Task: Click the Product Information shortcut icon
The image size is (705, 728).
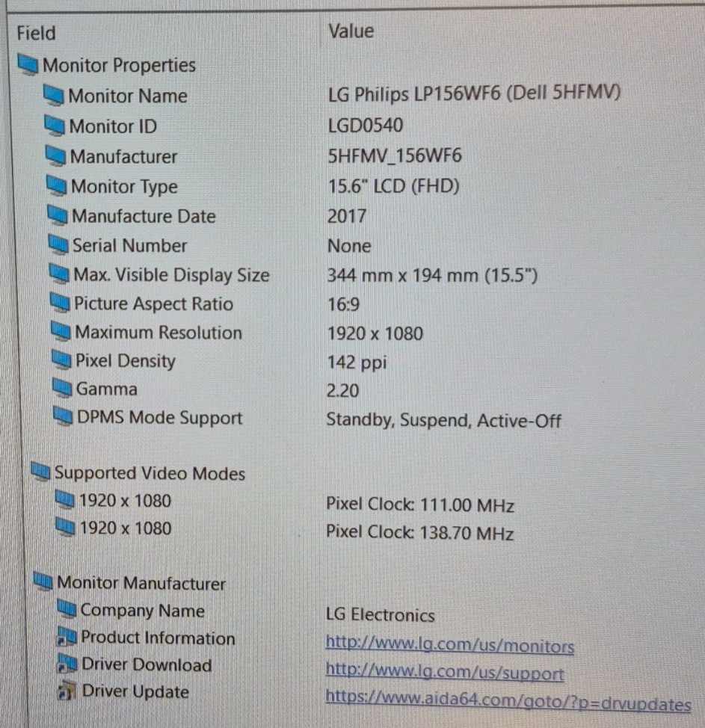Action: (67, 636)
